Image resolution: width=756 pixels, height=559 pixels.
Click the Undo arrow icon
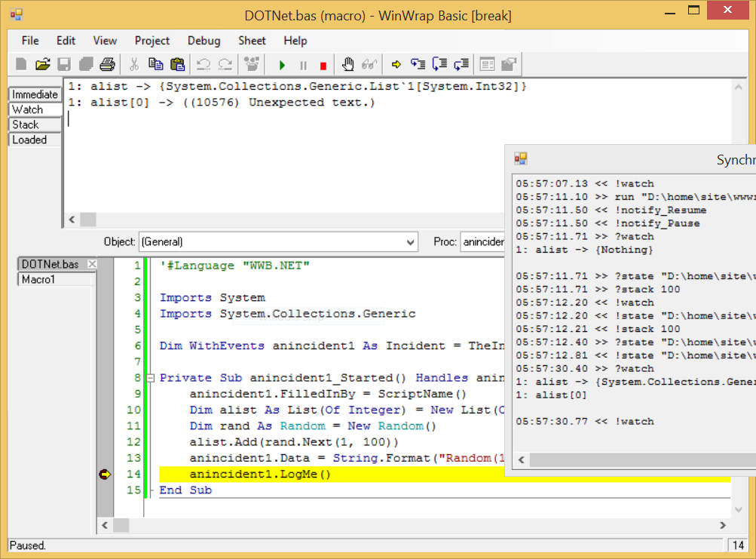pyautogui.click(x=204, y=64)
